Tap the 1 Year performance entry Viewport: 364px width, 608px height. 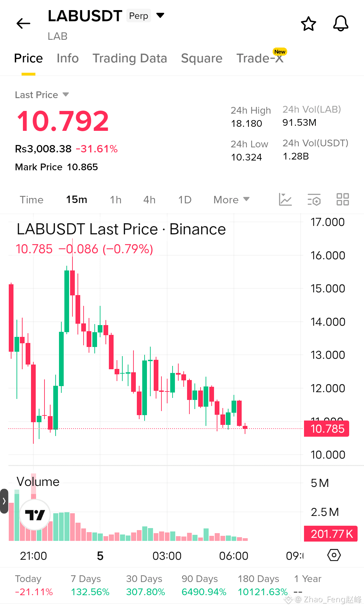(307, 585)
